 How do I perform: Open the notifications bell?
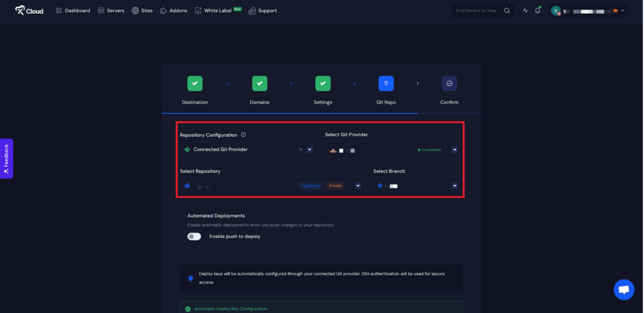[x=538, y=11]
